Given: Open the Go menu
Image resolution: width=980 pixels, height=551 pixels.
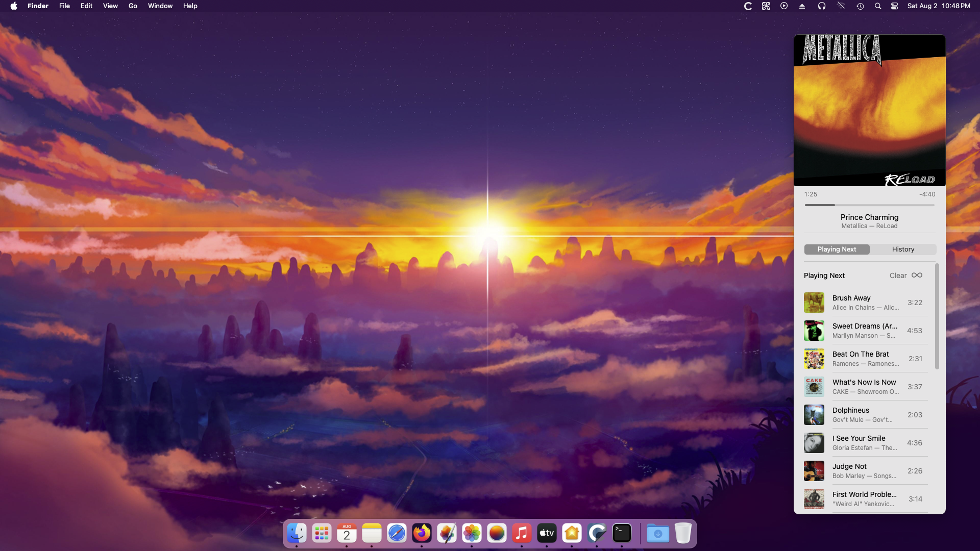Looking at the screenshot, I should coord(133,6).
